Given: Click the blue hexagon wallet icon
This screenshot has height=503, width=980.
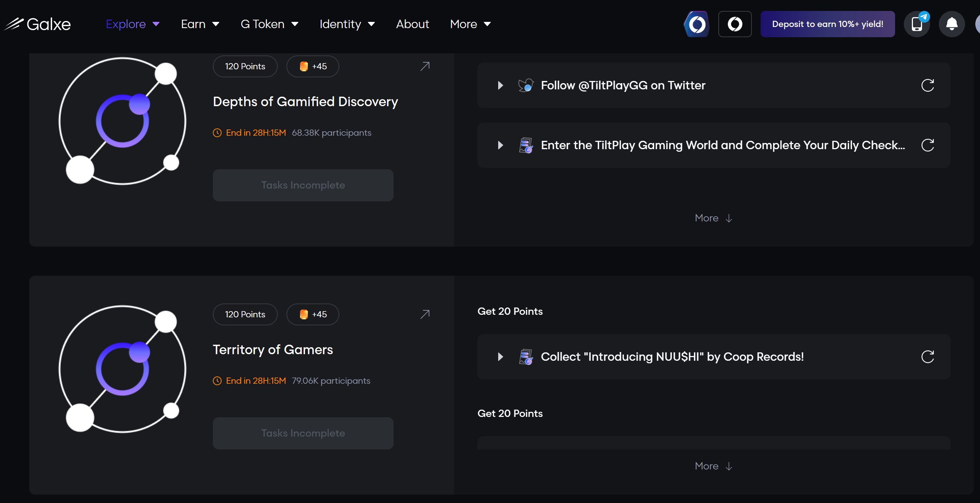Looking at the screenshot, I should tap(697, 24).
